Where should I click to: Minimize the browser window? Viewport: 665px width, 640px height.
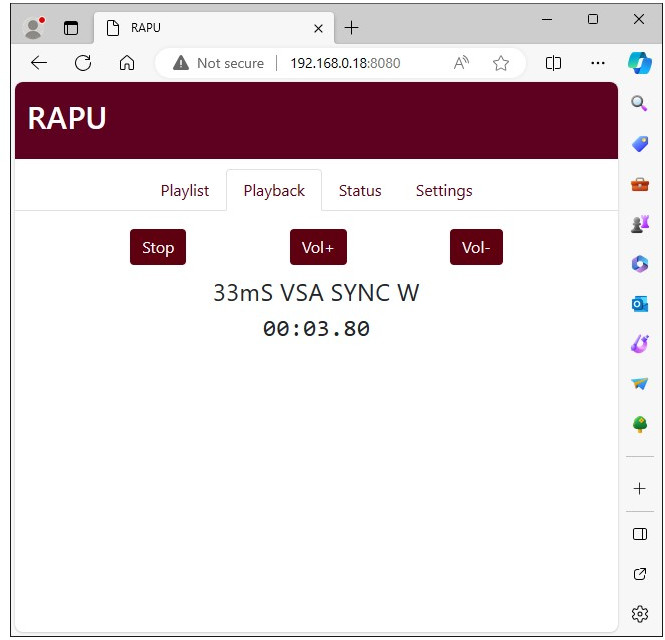[547, 19]
